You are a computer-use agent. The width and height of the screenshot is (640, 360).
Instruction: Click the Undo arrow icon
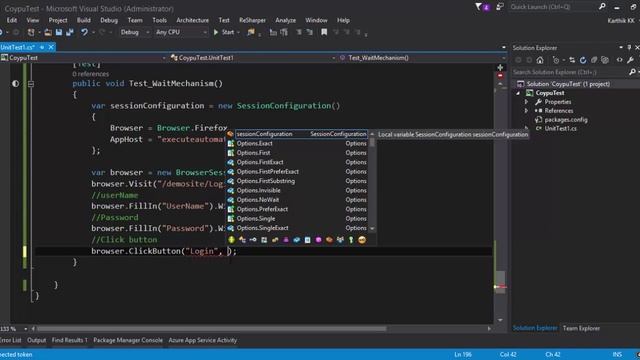point(84,32)
